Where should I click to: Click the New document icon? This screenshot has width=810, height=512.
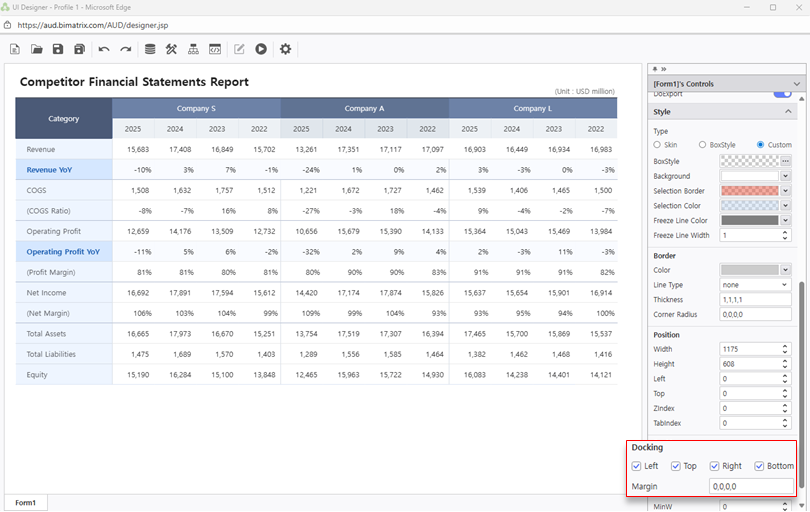pos(15,49)
